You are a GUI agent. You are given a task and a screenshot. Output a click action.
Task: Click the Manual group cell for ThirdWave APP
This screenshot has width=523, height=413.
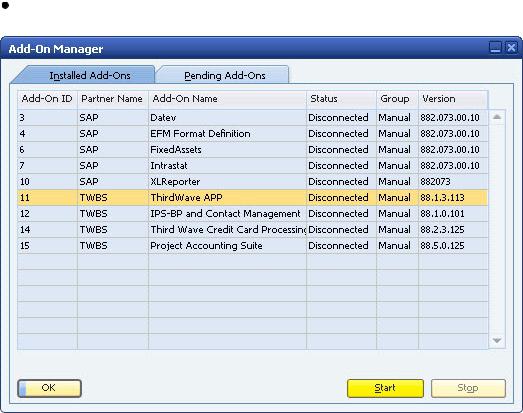pos(397,197)
